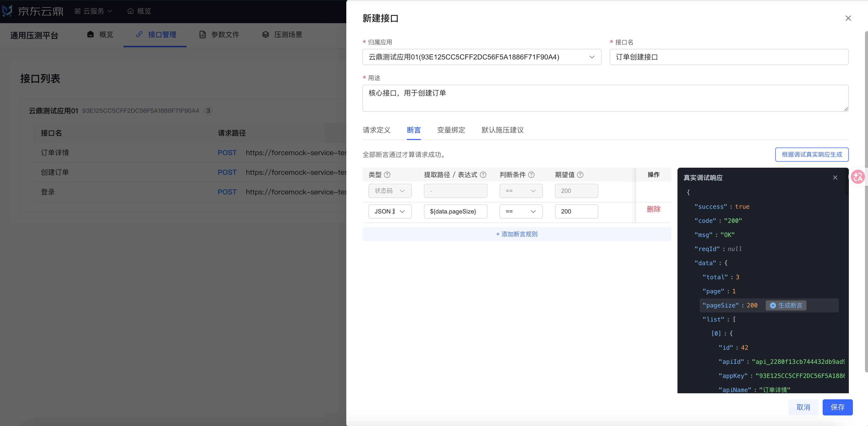Click the "code" key in response JSON
Image resolution: width=868 pixels, height=426 pixels.
(705, 221)
